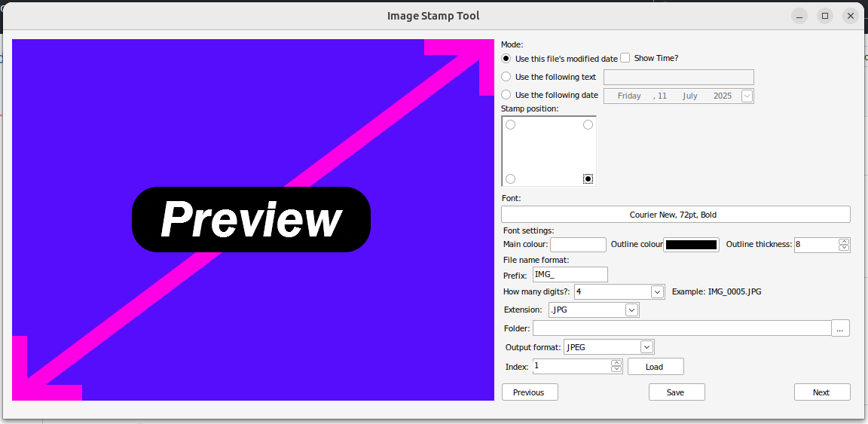This screenshot has width=868, height=424.
Task: Enable the Show Time checkbox
Action: [625, 57]
